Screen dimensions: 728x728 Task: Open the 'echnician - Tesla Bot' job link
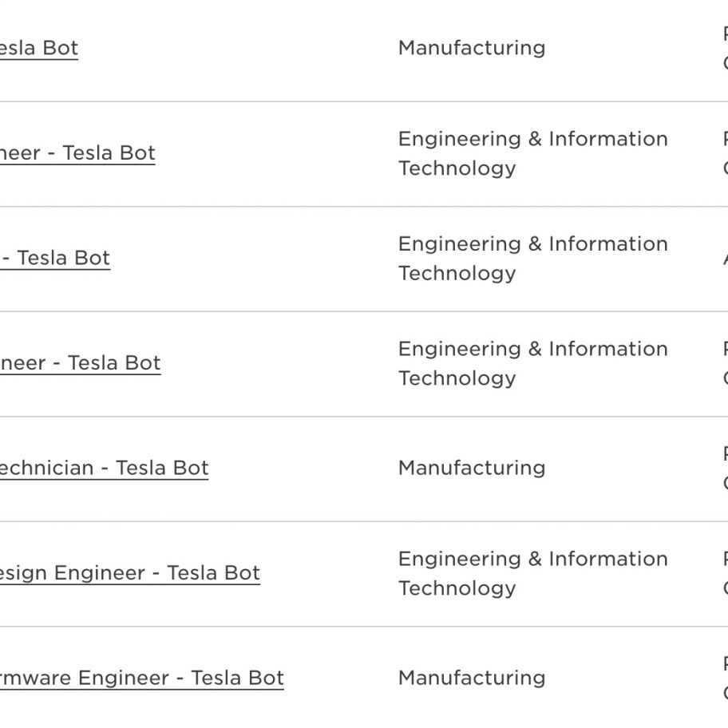click(x=105, y=468)
